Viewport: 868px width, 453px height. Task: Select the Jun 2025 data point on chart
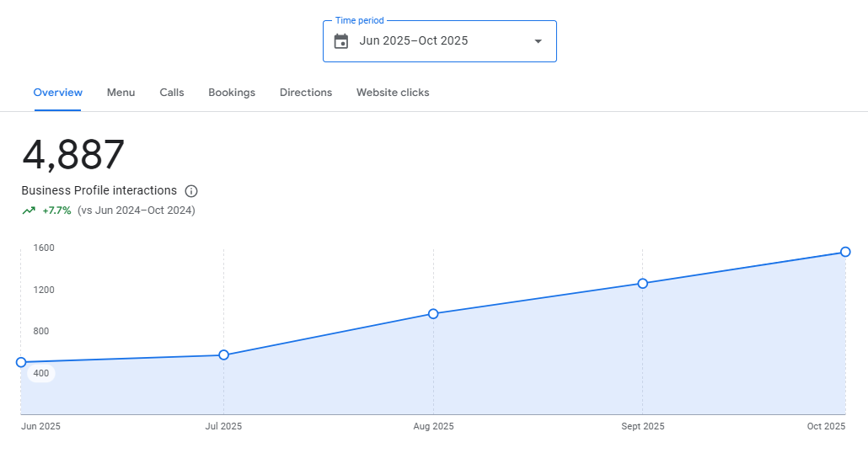click(x=21, y=362)
